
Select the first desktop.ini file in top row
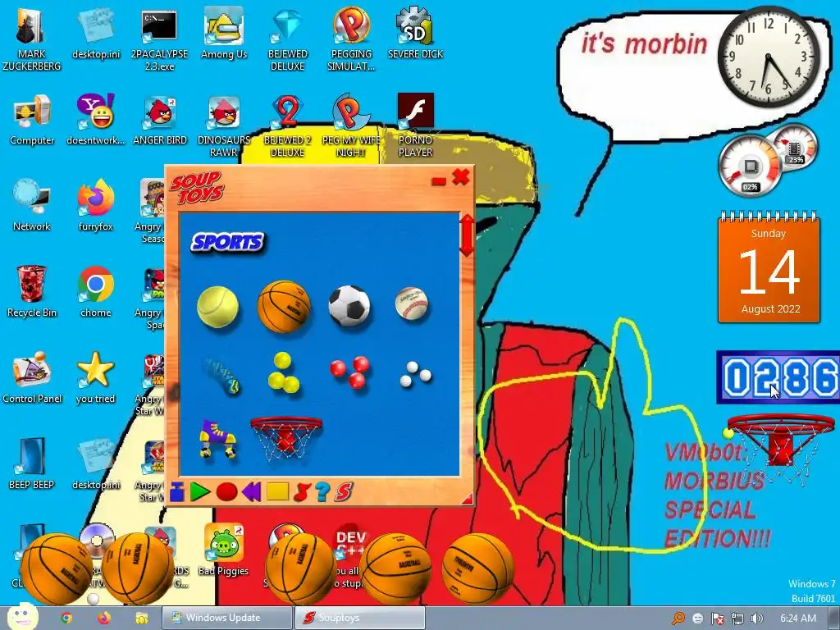tap(96, 33)
